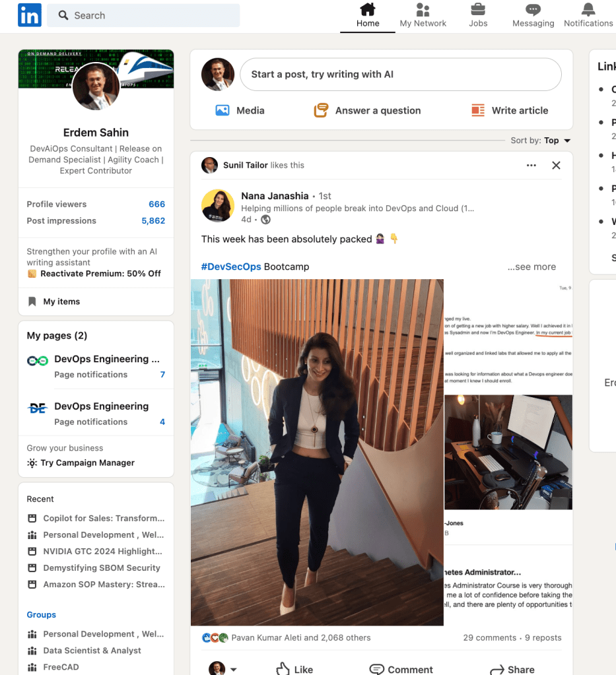Click the globe visibility icon
616x675 pixels.
pyautogui.click(x=266, y=220)
